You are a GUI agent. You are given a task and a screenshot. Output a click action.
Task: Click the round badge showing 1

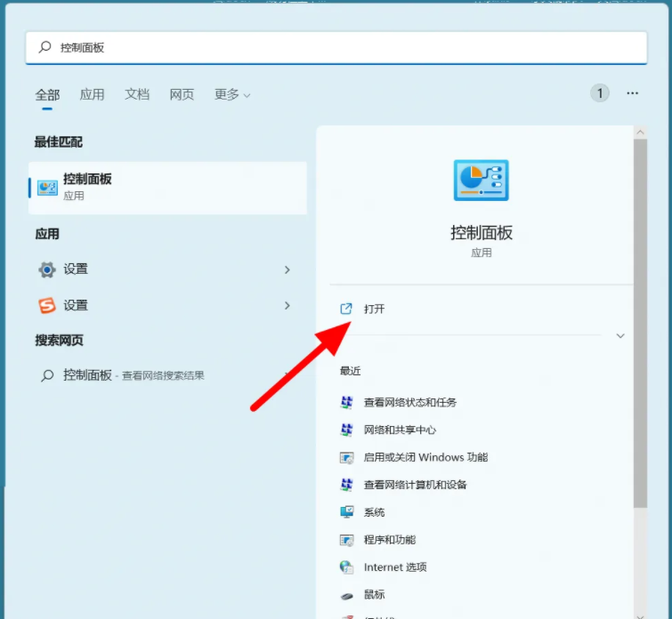600,93
